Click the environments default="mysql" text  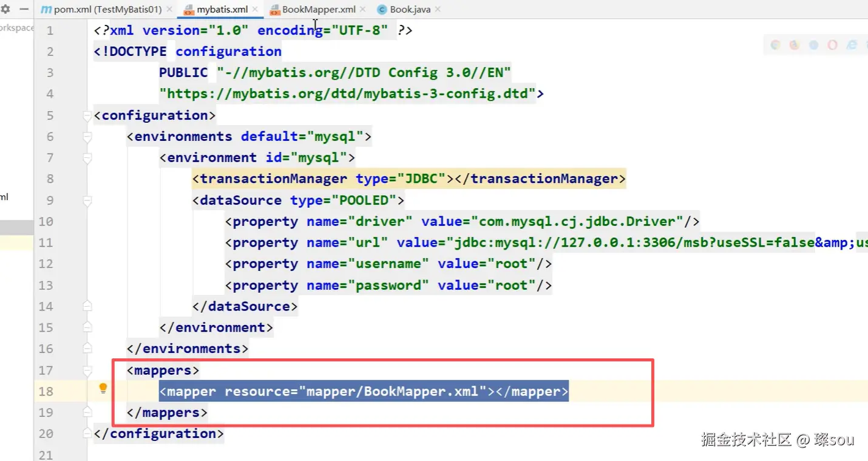pyautogui.click(x=249, y=137)
